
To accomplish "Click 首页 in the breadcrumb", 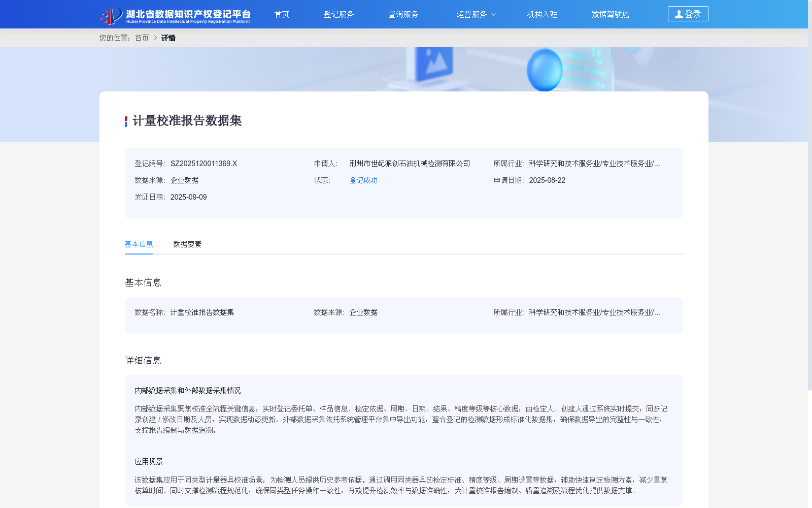I will tap(142, 38).
